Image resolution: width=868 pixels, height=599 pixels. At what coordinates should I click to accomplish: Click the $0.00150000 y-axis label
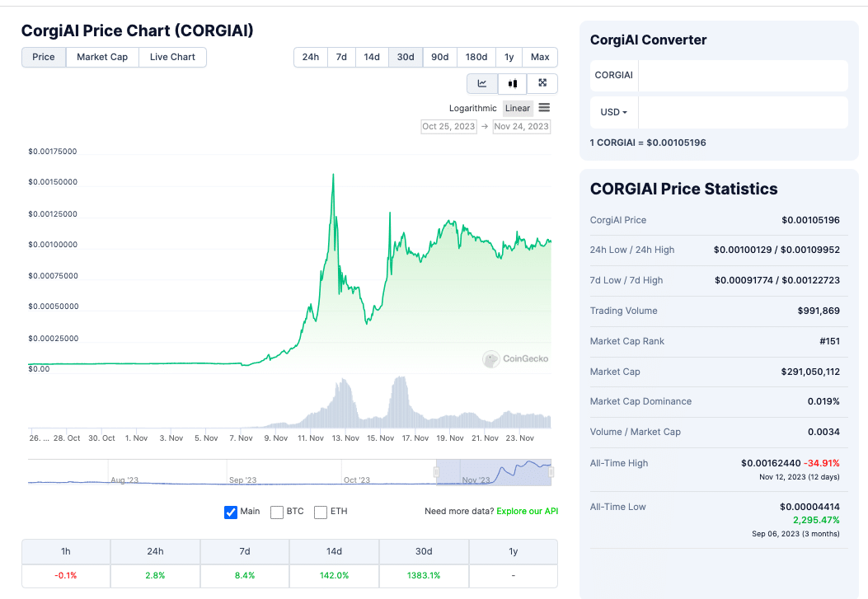pyautogui.click(x=53, y=182)
